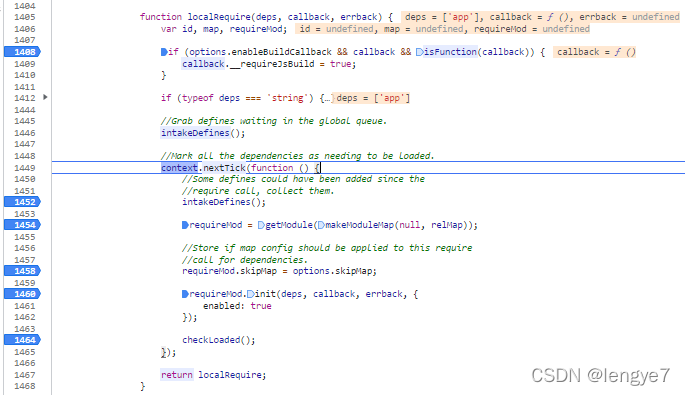This screenshot has height=395, width=685.
Task: Add a breakpoint on line number 1467
Action: [x=24, y=375]
